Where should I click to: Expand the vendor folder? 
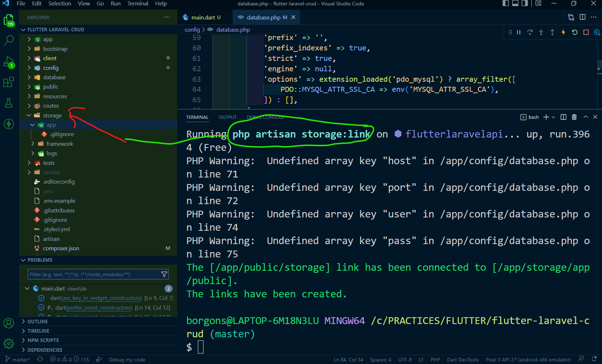click(98, 172)
